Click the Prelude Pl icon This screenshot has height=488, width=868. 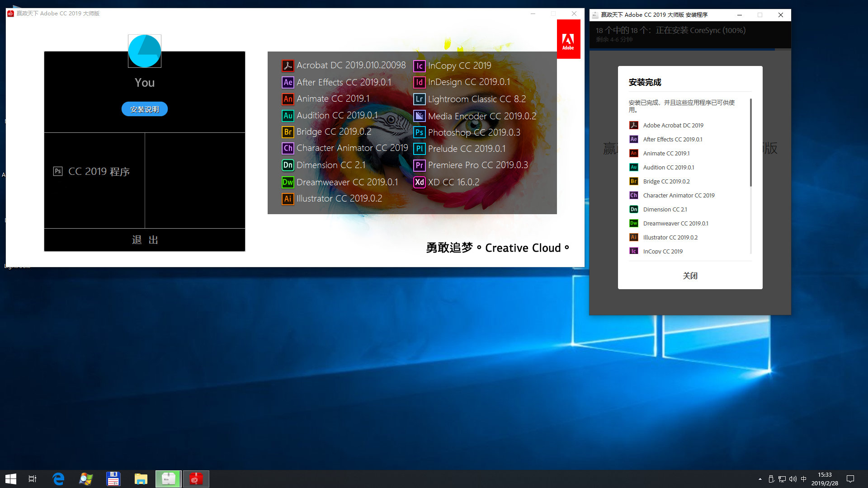point(419,149)
